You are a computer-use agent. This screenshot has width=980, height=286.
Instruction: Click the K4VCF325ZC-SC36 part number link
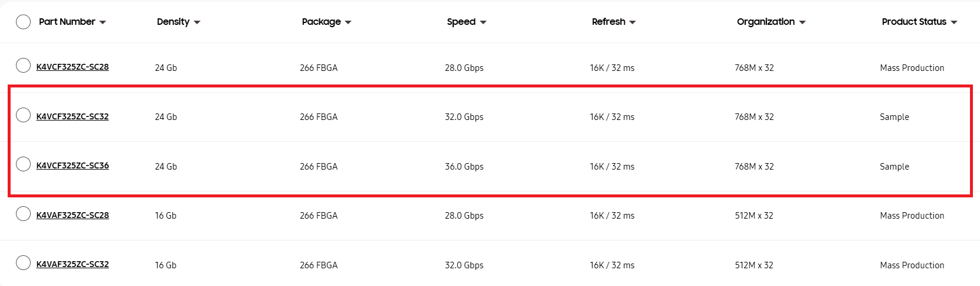(x=73, y=165)
